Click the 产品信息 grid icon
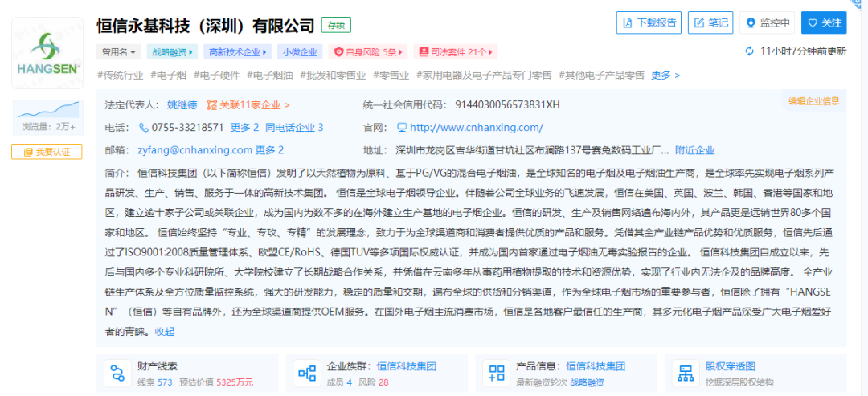 coord(496,373)
